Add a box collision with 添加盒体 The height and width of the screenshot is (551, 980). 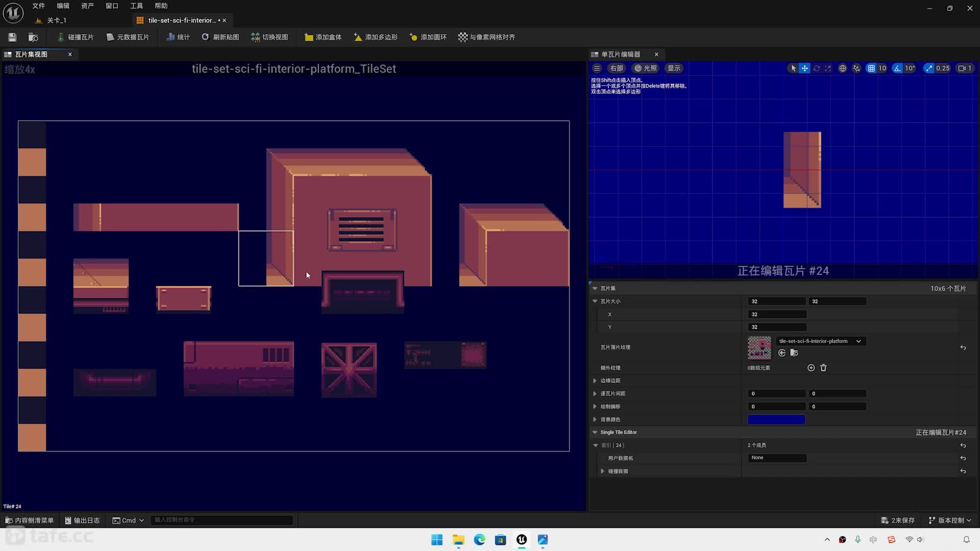point(323,37)
